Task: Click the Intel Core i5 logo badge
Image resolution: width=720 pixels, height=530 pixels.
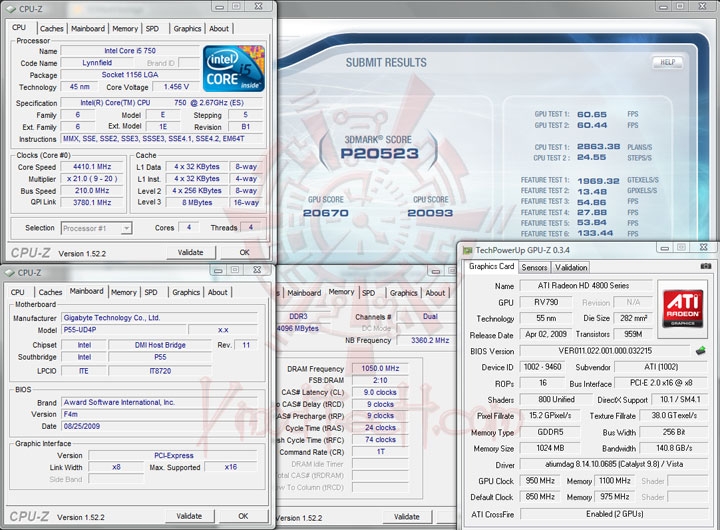Action: (234, 68)
